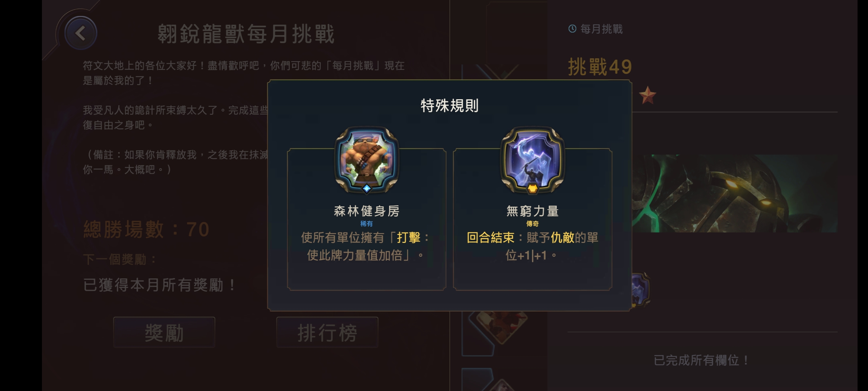The image size is (868, 391).
Task: Tap the 挑戰49 heading
Action: [x=600, y=67]
